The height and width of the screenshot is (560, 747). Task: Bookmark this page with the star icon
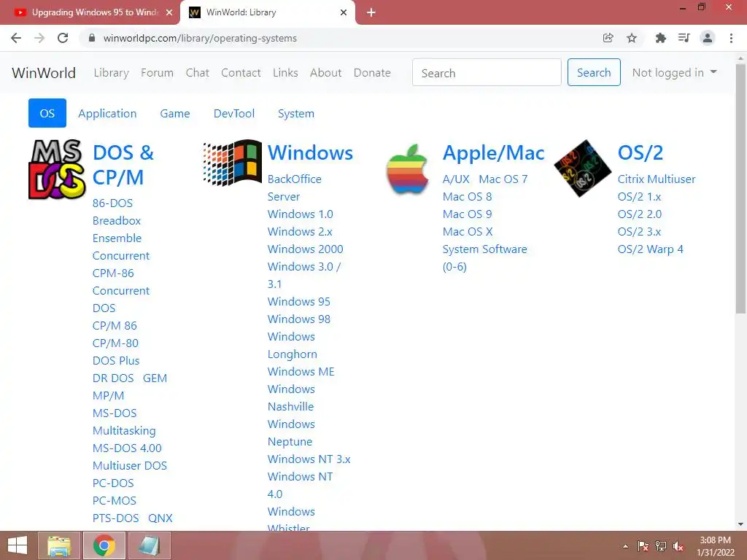[x=632, y=38]
